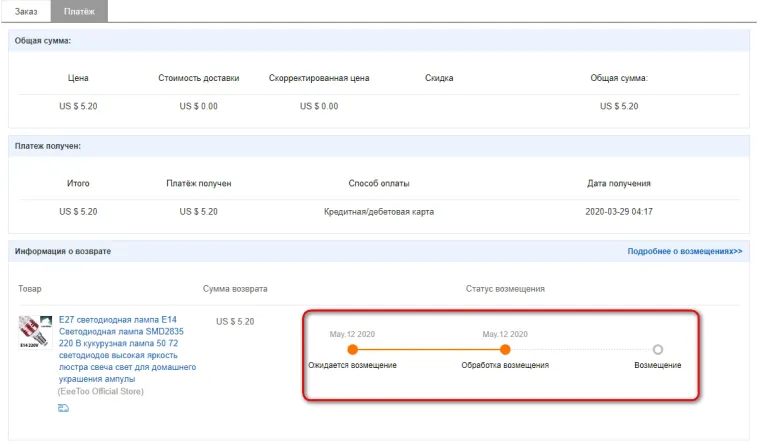Viewport: 760px width, 447px height.
Task: Switch to the Заказ tab
Action: tap(26, 11)
